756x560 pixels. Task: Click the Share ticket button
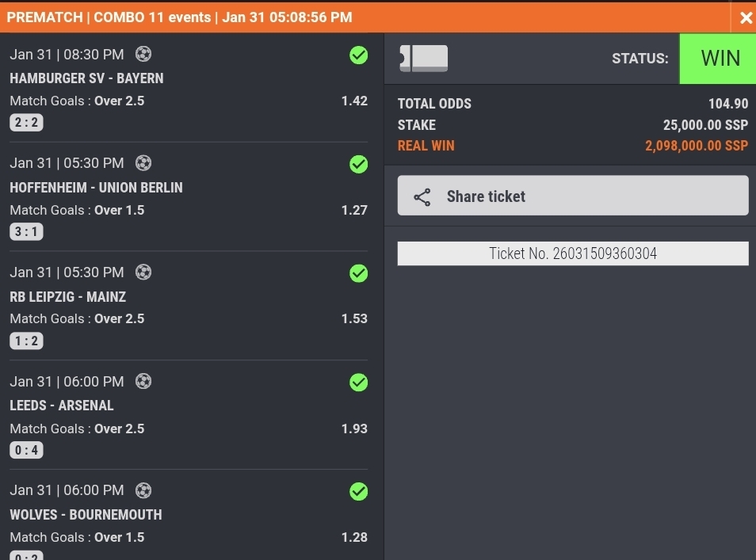point(572,196)
